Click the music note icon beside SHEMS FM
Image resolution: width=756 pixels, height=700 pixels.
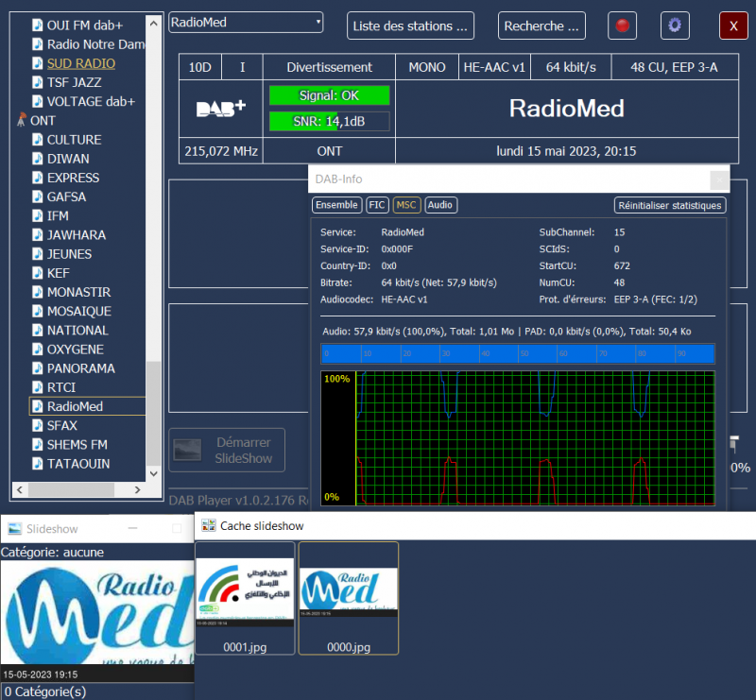click(37, 444)
